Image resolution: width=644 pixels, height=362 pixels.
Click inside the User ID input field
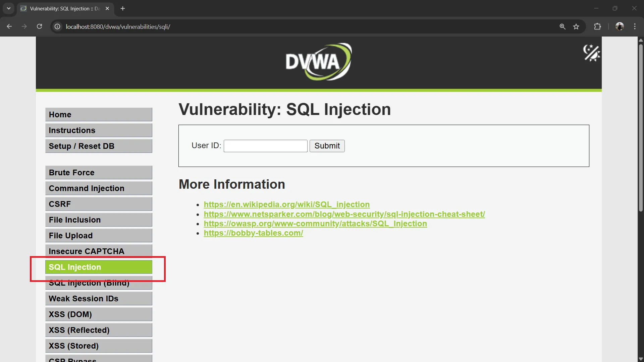click(x=265, y=146)
